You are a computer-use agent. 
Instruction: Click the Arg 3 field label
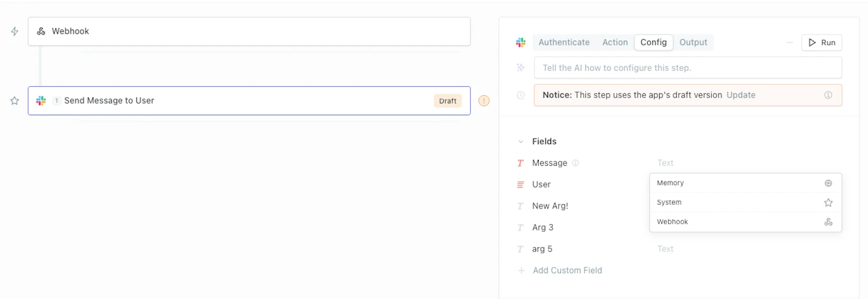(542, 227)
